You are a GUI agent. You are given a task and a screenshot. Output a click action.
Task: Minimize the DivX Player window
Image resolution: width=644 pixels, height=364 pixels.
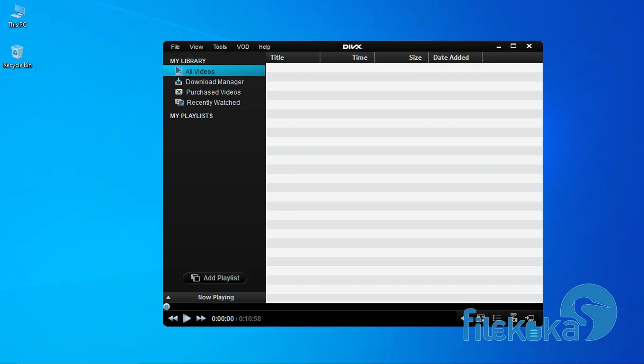[x=499, y=47]
